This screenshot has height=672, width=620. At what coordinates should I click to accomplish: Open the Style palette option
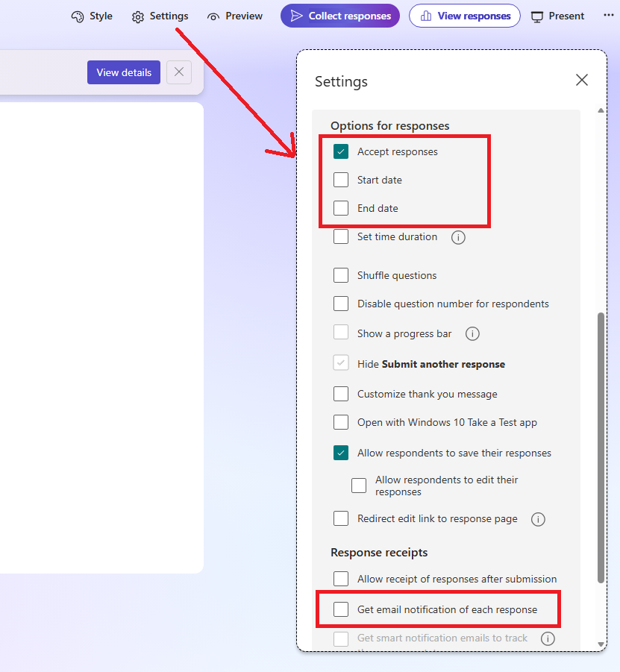pos(92,16)
